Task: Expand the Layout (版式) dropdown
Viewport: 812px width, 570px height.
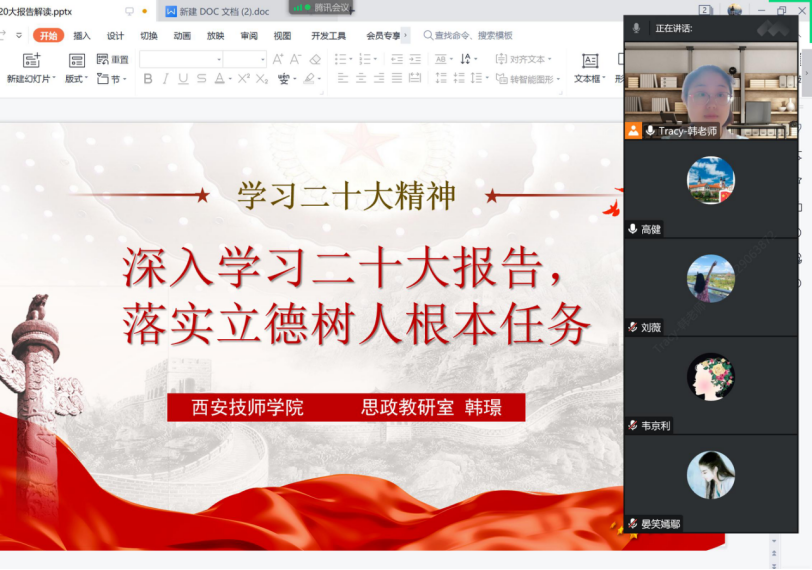Action: pos(77,79)
